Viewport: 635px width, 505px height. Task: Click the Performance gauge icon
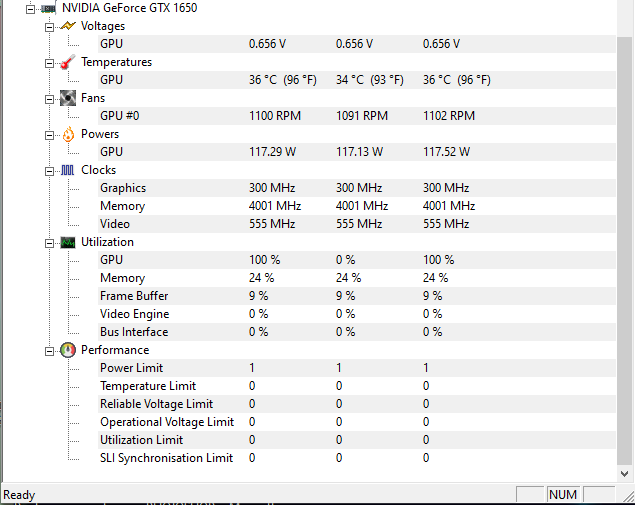click(68, 350)
